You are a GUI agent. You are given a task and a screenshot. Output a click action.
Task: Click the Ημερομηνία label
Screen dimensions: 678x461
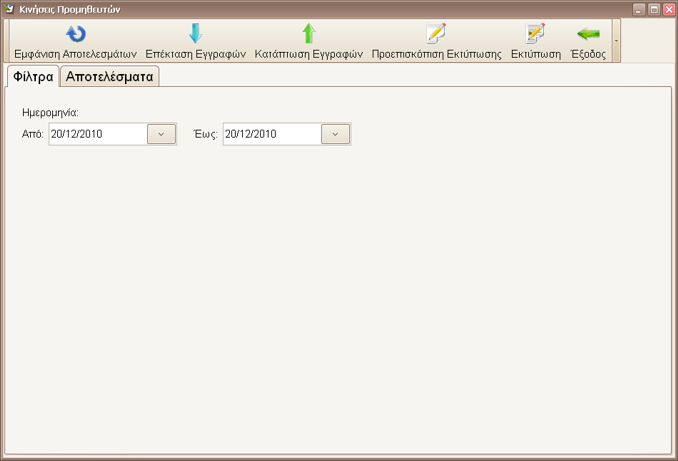pos(50,113)
